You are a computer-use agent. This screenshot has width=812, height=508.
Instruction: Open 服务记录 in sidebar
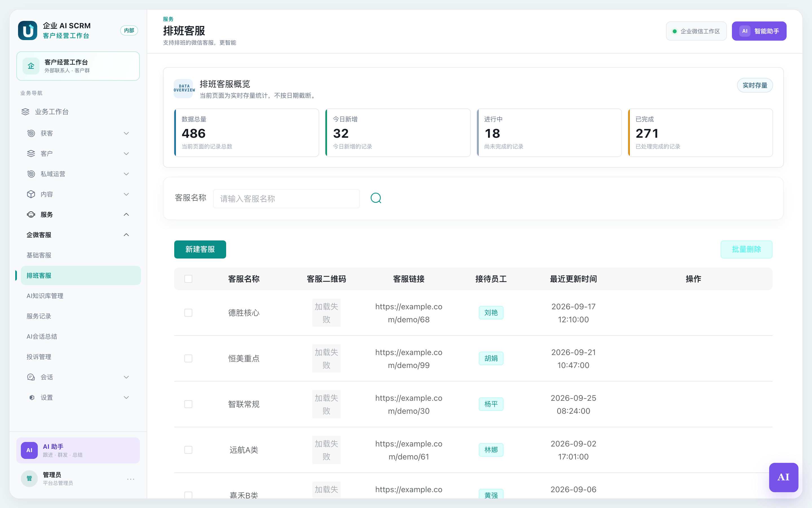(x=81, y=316)
